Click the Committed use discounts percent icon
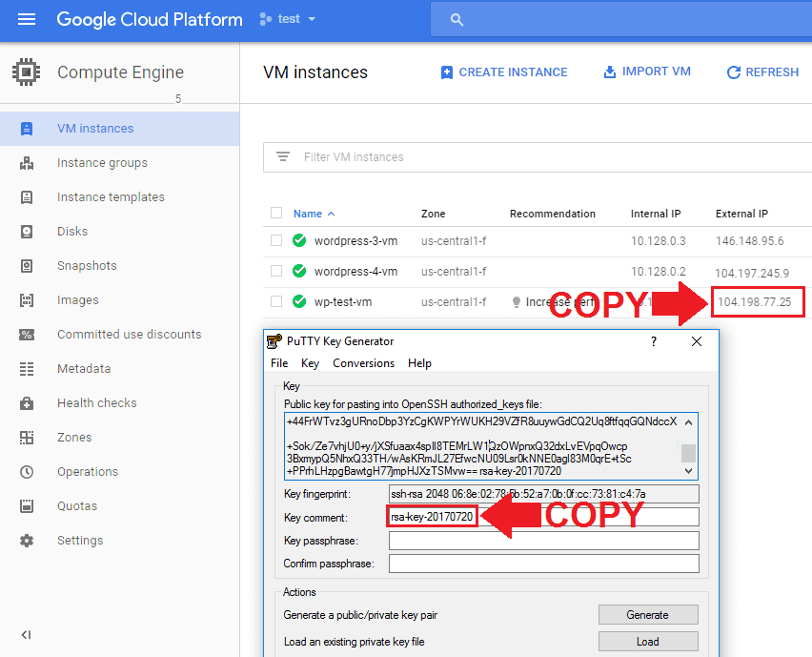 pyautogui.click(x=27, y=335)
